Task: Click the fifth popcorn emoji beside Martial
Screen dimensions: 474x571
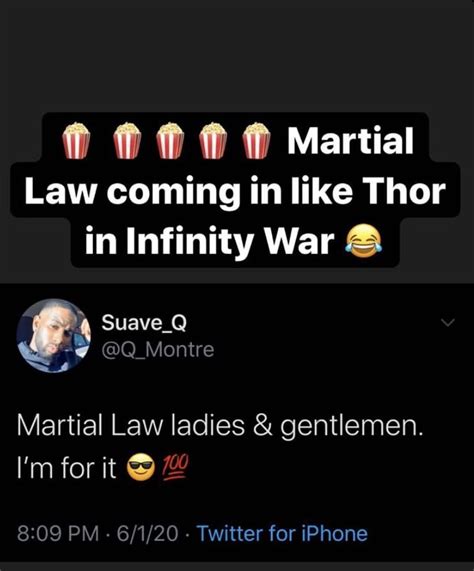Action: pyautogui.click(x=257, y=141)
